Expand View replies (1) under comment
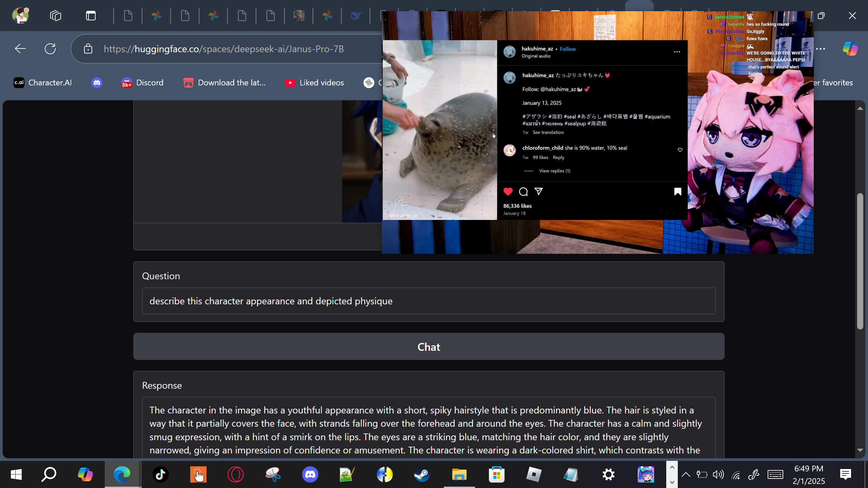The image size is (868, 488). coord(554,171)
